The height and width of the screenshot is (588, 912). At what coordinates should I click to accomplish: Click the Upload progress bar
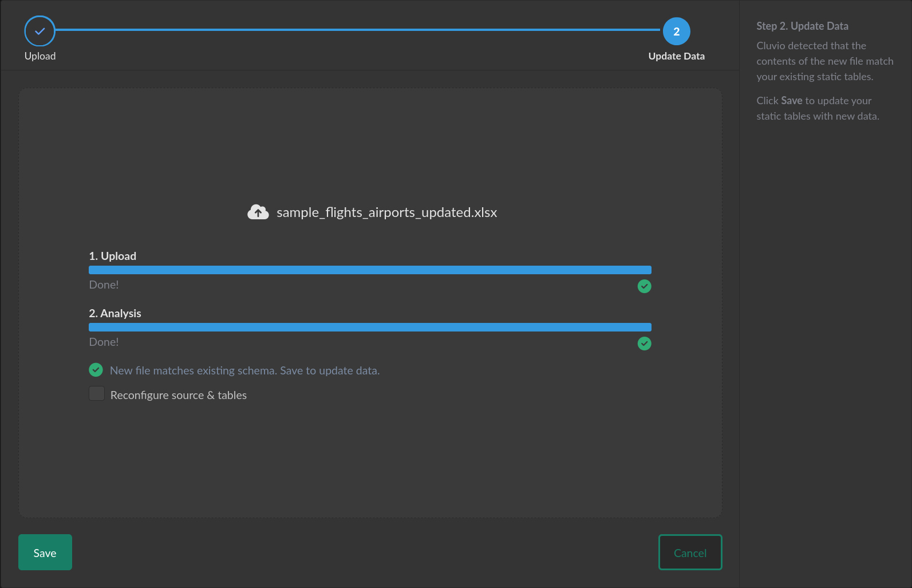[370, 270]
